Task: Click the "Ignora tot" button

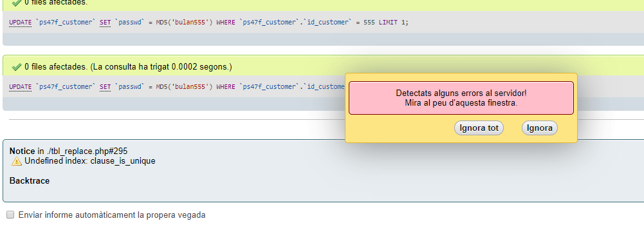Action: [x=479, y=128]
